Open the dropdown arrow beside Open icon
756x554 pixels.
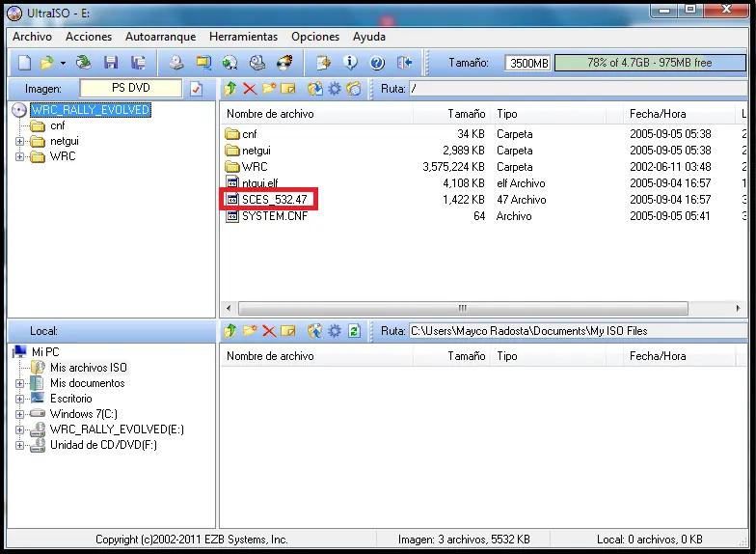pyautogui.click(x=63, y=63)
